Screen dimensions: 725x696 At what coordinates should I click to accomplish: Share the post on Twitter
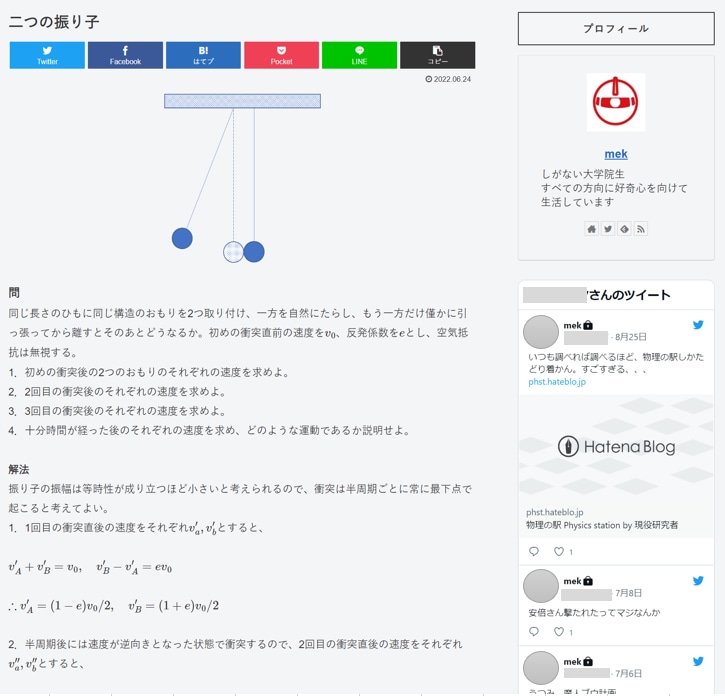tap(47, 55)
